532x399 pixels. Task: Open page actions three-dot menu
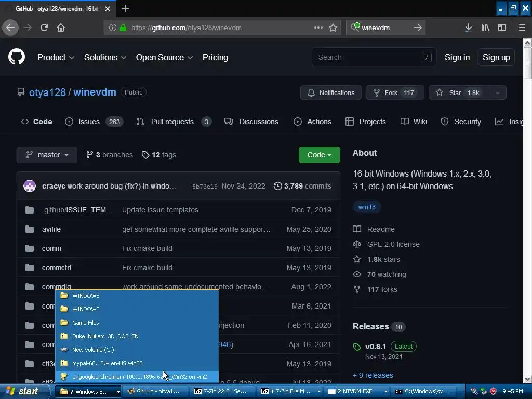pyautogui.click(x=318, y=28)
